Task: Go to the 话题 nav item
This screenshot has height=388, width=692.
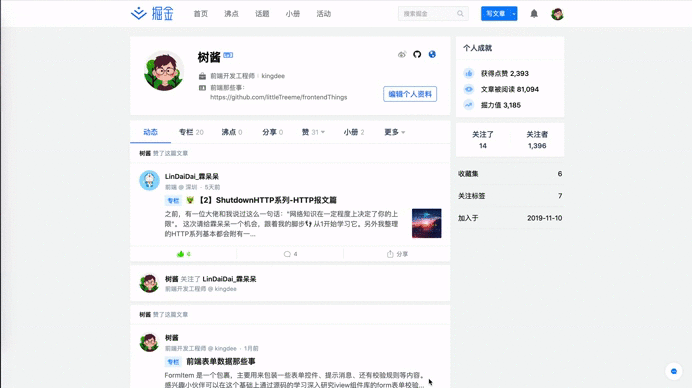Action: click(x=262, y=14)
